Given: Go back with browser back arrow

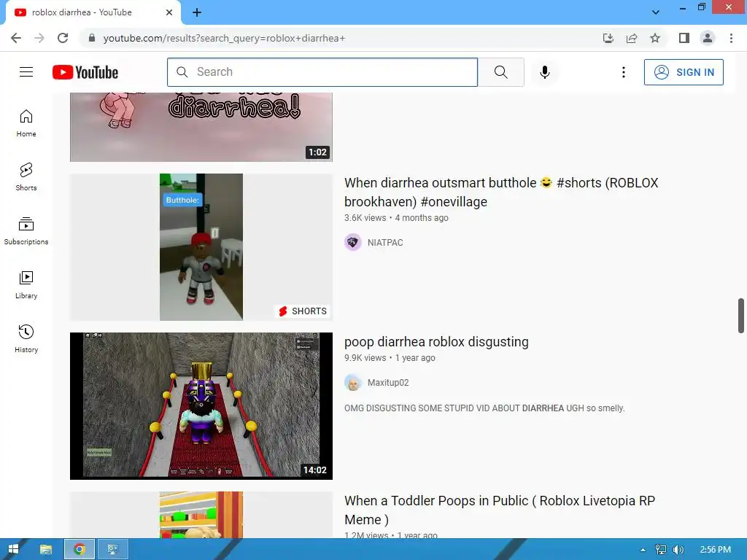Looking at the screenshot, I should click(x=16, y=38).
